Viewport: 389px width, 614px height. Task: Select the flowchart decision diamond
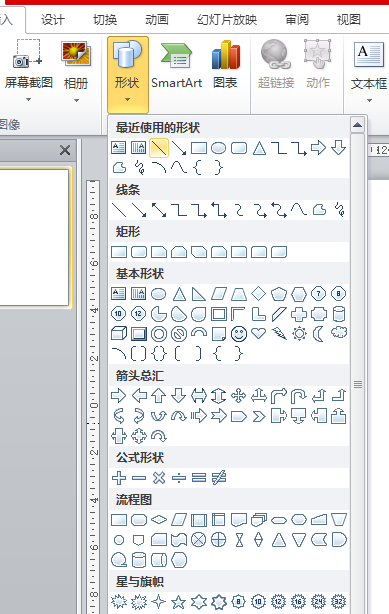(159, 520)
